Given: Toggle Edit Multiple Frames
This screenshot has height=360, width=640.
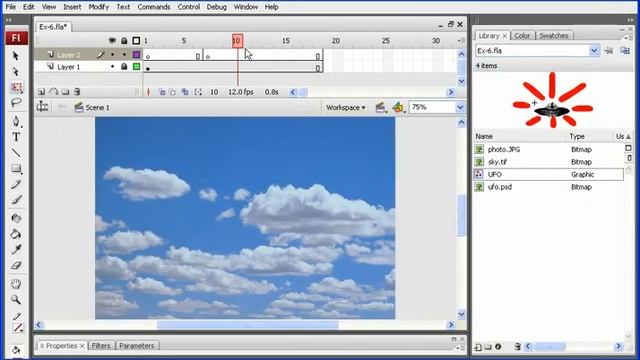Looking at the screenshot, I should (185, 92).
